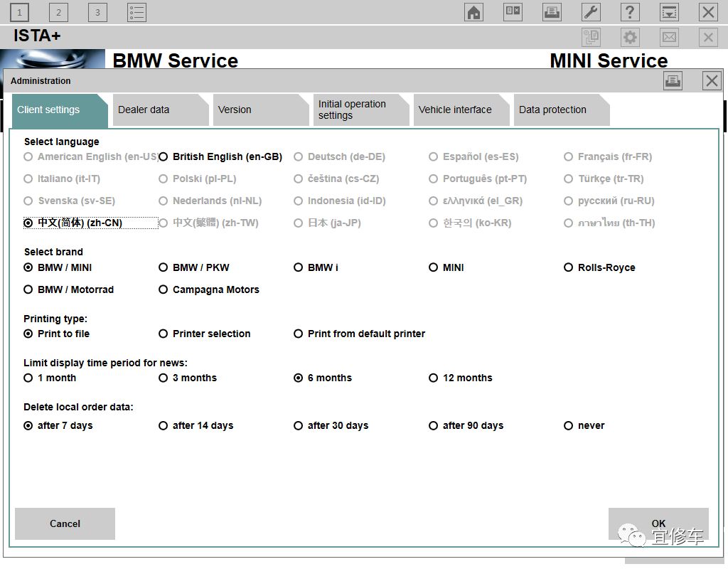Screen dimensions: 728x569
Task: Open the Data protection tab
Action: 562,110
